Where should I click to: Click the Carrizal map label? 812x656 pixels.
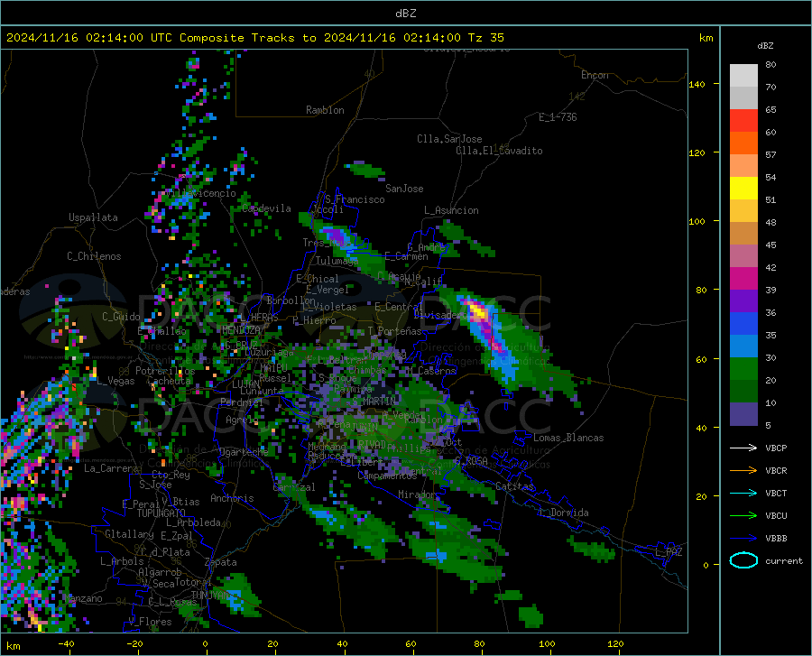293,487
